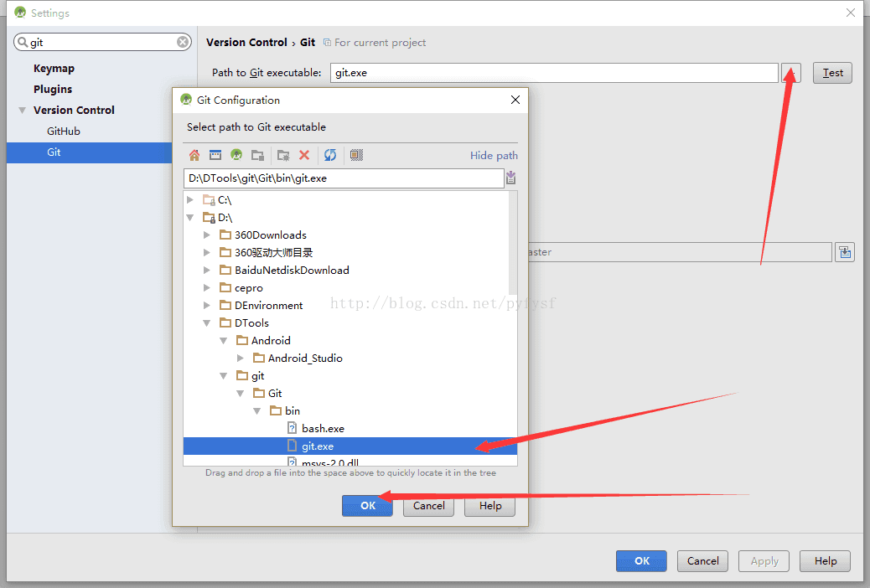Select the Git settings entry

point(90,152)
